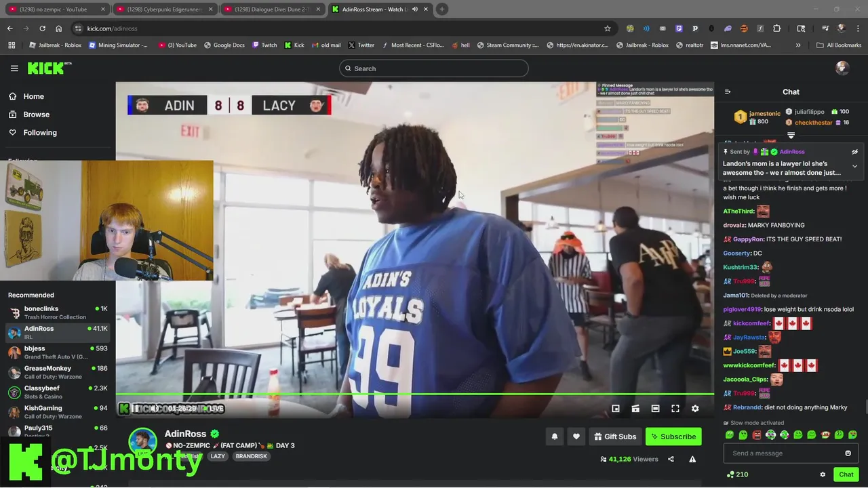The height and width of the screenshot is (488, 868).
Task: Enable notifications with the bell button
Action: (x=555, y=436)
